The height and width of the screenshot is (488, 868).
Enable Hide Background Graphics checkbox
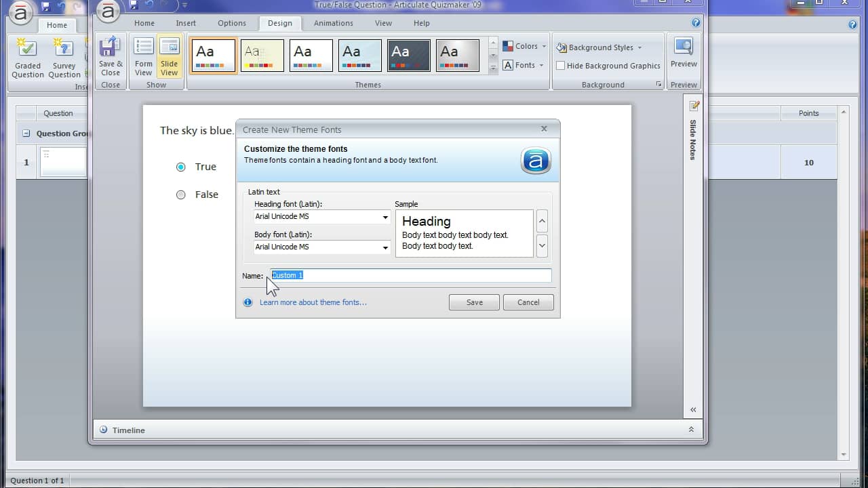click(561, 66)
